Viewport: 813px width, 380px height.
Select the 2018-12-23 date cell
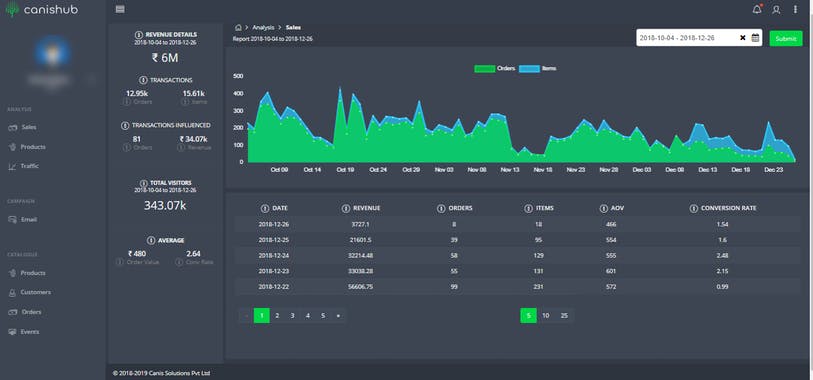273,271
